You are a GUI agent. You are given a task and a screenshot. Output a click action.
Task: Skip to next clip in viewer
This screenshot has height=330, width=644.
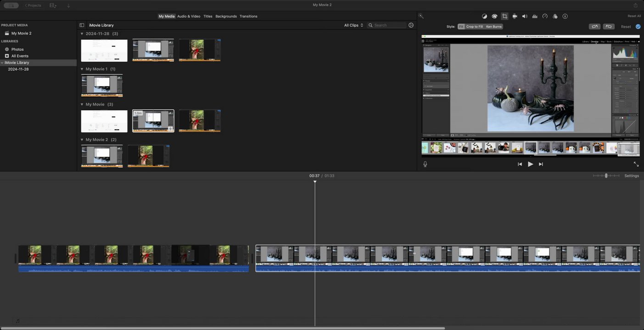(x=541, y=164)
